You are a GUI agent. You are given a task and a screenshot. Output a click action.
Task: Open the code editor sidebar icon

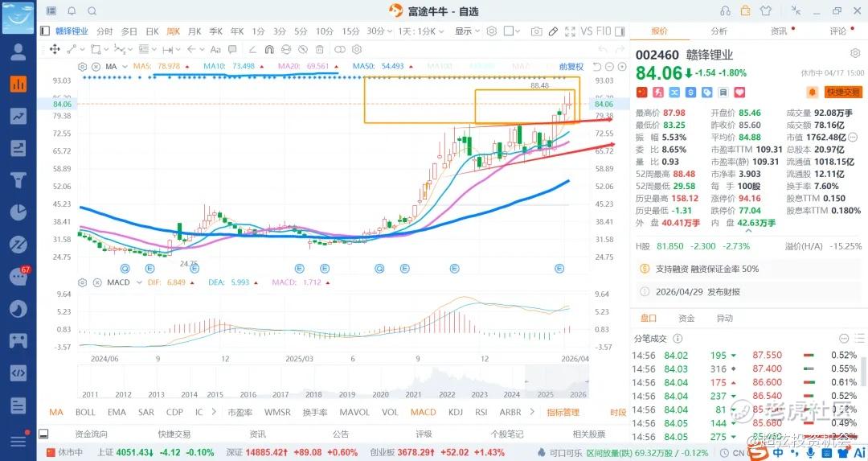pyautogui.click(x=18, y=373)
